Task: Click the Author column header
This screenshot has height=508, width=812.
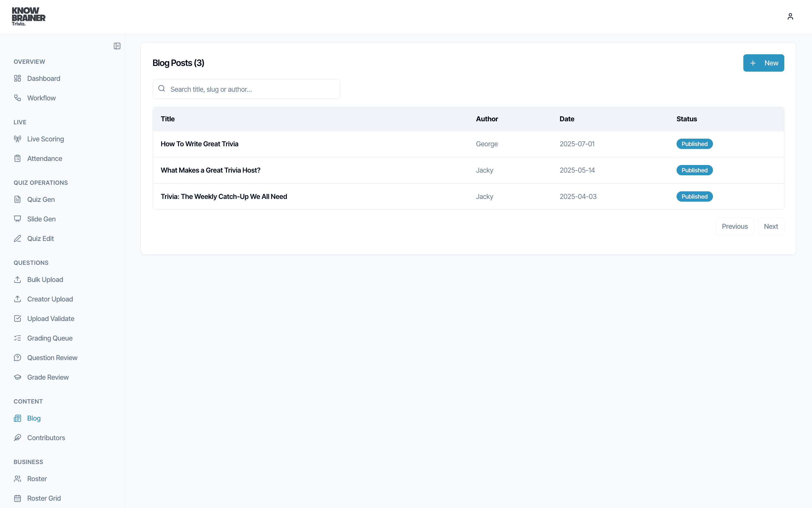Action: point(487,119)
